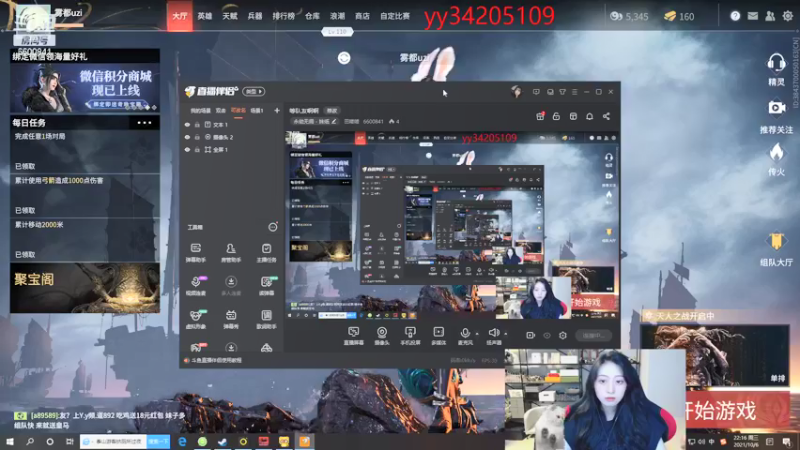Open the mode switch pill next to logo
Image resolution: width=800 pixels, height=450 pixels.
(254, 91)
